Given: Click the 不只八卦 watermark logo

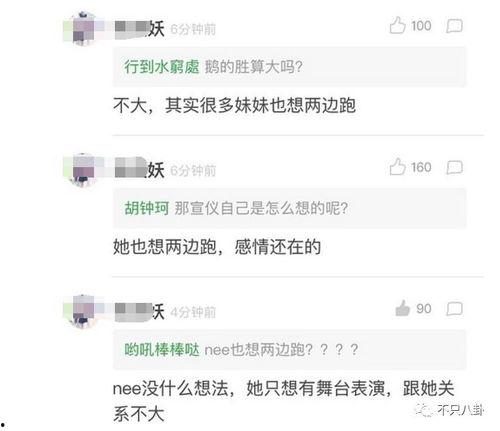Looking at the screenshot, I should pos(449,410).
